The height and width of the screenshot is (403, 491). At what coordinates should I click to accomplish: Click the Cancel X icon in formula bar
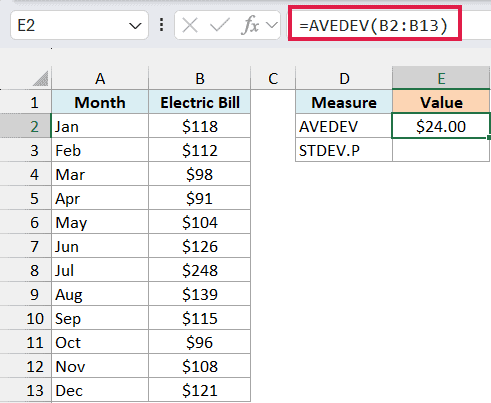(x=190, y=25)
